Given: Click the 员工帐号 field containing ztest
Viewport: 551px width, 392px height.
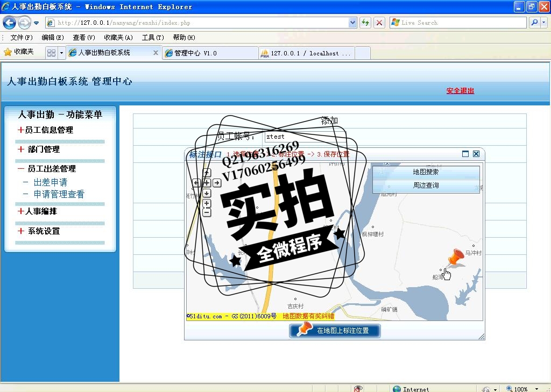Looking at the screenshot, I should [305, 137].
